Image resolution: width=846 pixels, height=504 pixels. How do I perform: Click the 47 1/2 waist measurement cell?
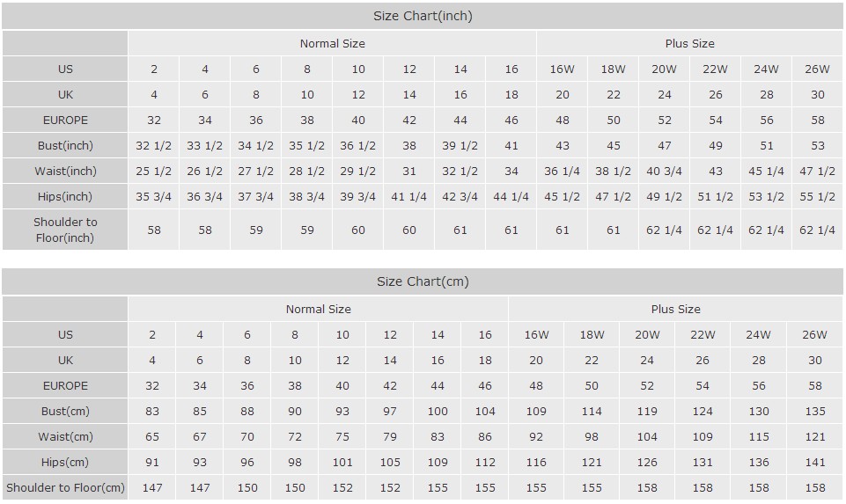pyautogui.click(x=817, y=171)
